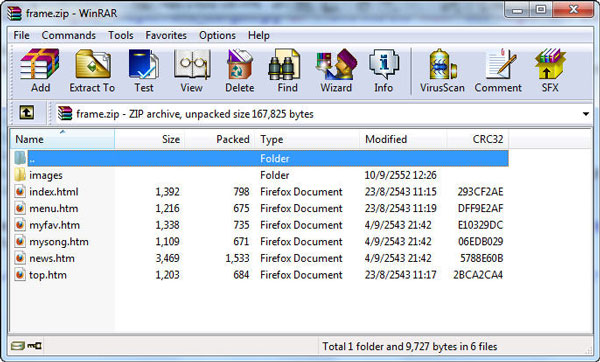
Task: Click the news.htm file icon
Action: point(20,258)
